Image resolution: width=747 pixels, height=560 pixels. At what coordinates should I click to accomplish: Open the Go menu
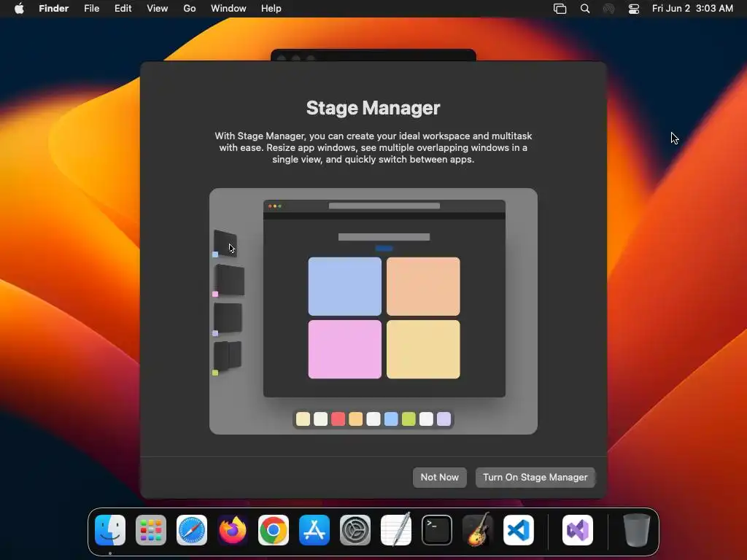(190, 9)
